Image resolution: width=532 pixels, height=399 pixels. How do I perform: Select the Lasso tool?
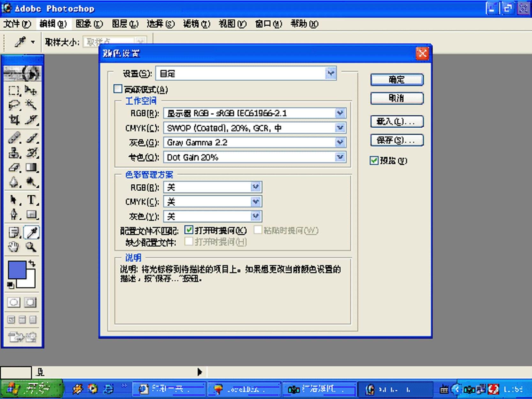(14, 105)
